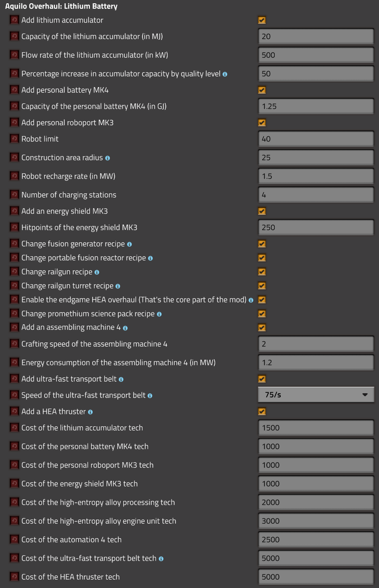Open the ultra-fast belt speed dropdown

(x=316, y=395)
